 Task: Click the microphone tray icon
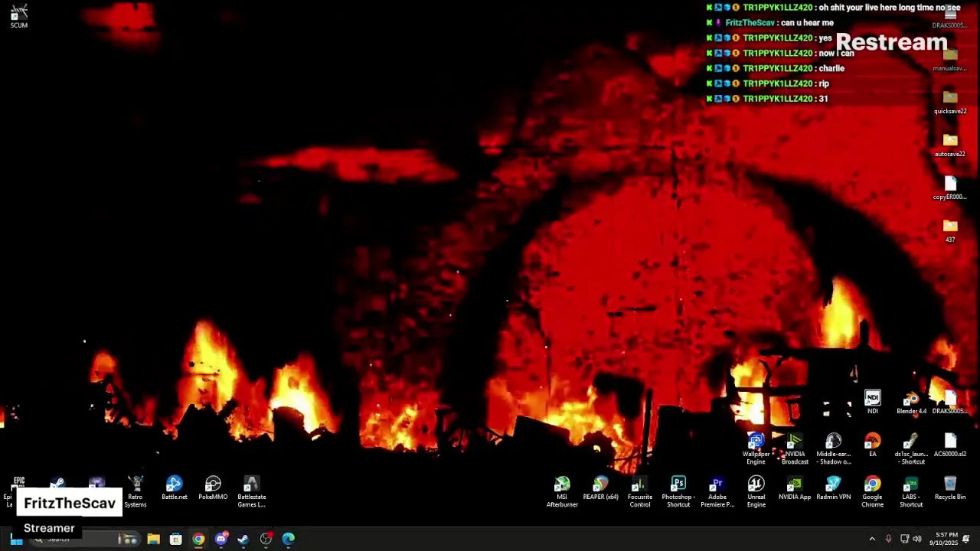point(888,539)
